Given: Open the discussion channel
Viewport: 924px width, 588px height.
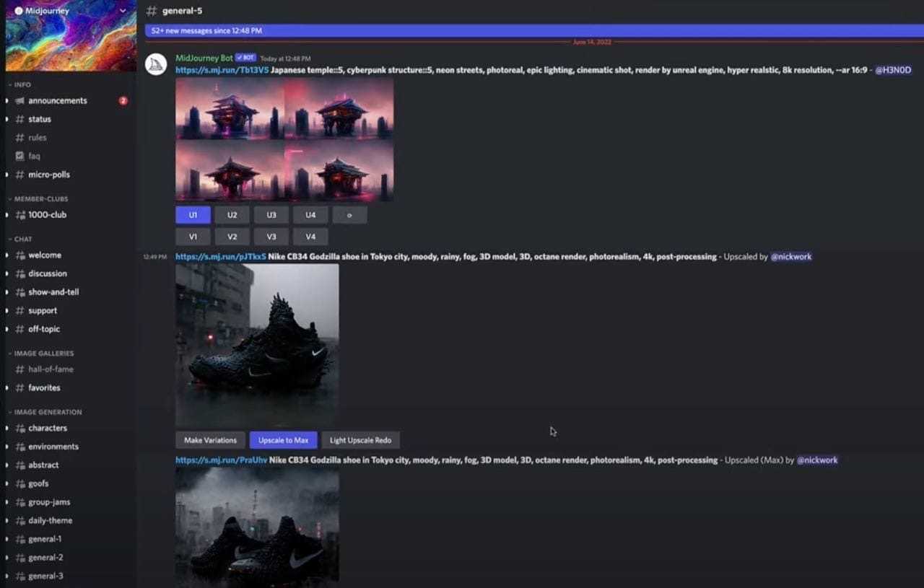Looking at the screenshot, I should click(48, 273).
